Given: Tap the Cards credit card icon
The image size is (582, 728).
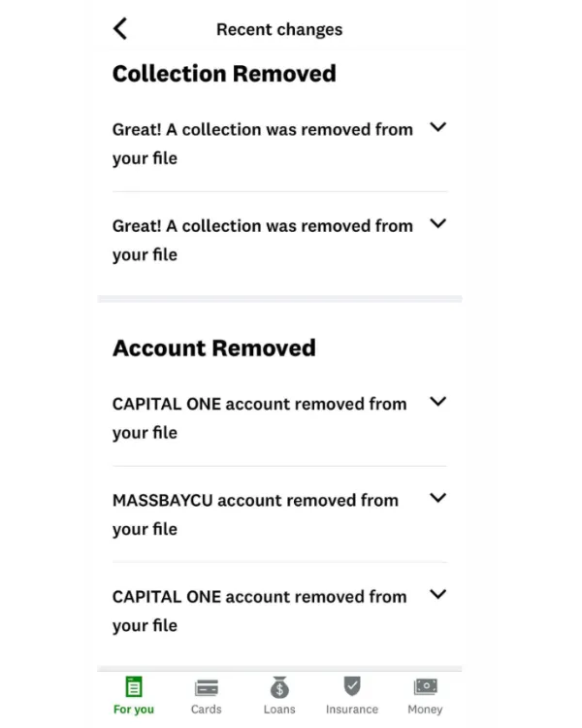Looking at the screenshot, I should click(207, 687).
